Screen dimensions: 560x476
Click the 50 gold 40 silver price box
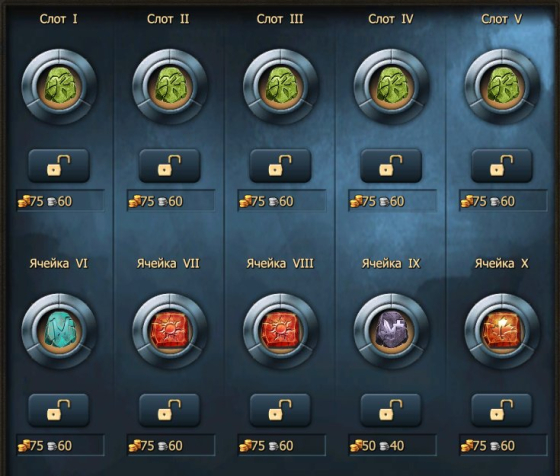392,445
